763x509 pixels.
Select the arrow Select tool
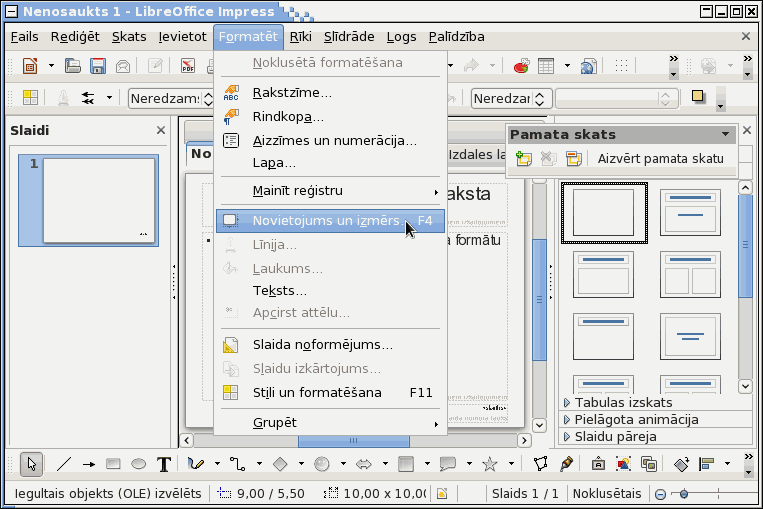32,464
